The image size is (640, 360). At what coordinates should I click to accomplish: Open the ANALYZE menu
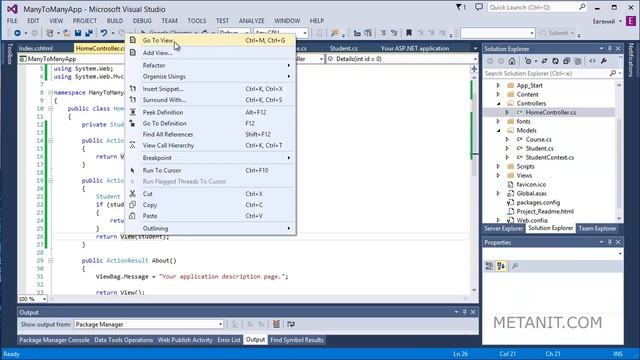251,20
